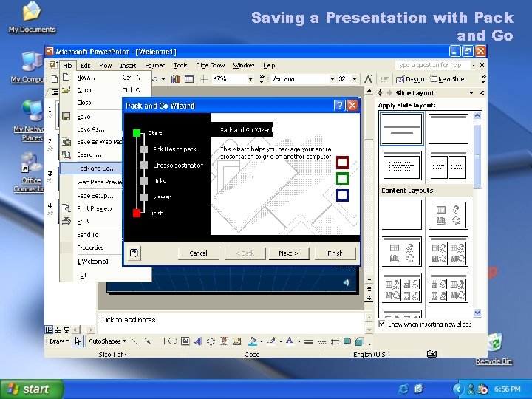Apply the Font Color letter A

click(290, 341)
